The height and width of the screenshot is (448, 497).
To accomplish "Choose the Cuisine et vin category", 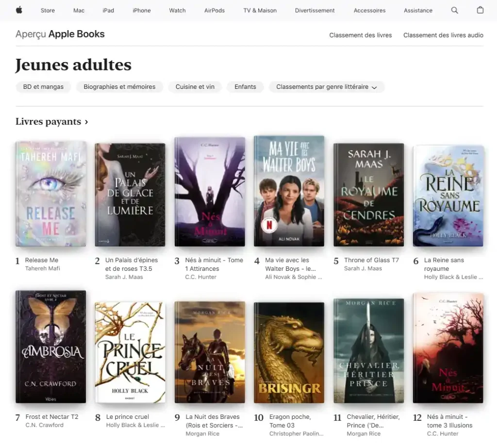I will tap(195, 87).
